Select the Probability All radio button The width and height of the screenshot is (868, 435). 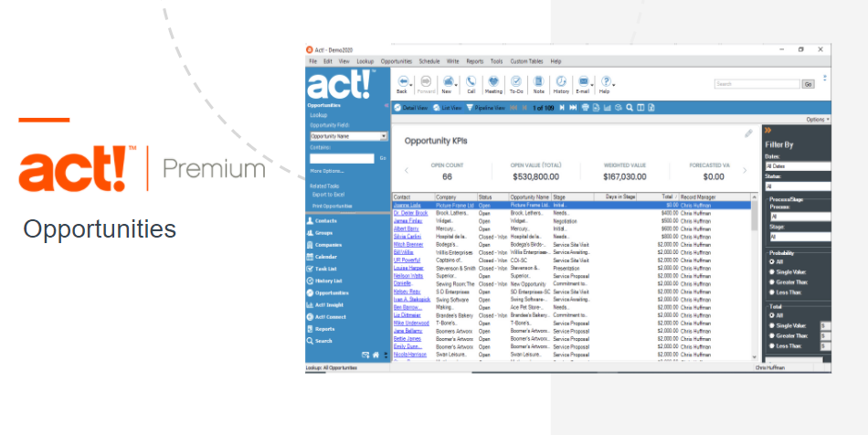(772, 261)
